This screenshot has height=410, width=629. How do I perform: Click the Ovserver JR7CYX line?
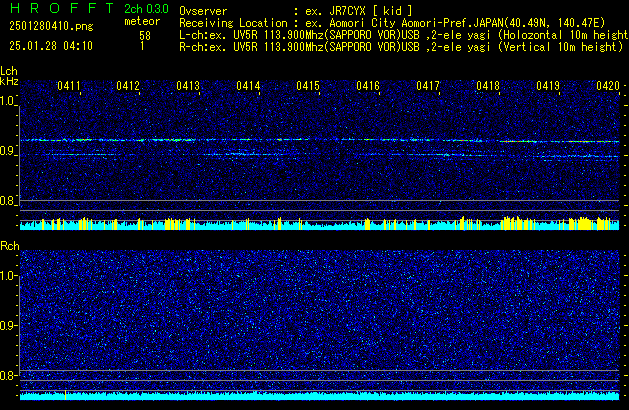296,11
